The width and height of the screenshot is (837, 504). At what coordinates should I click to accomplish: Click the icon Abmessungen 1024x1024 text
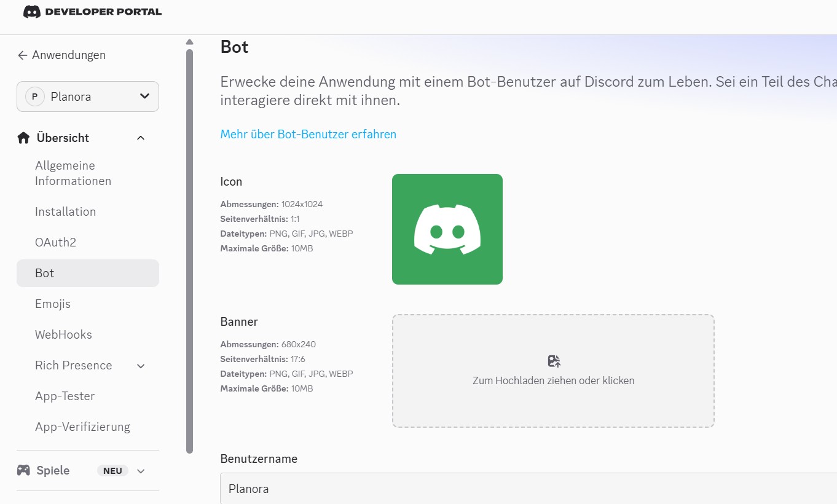point(272,204)
